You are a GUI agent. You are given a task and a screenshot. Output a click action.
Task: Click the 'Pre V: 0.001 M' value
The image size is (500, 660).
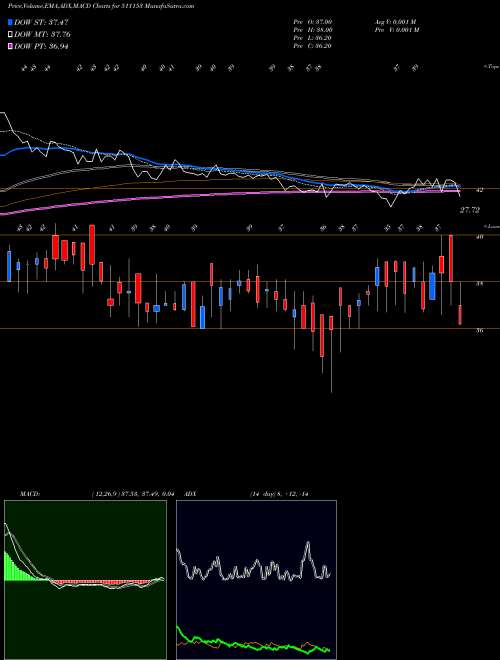tap(396, 30)
